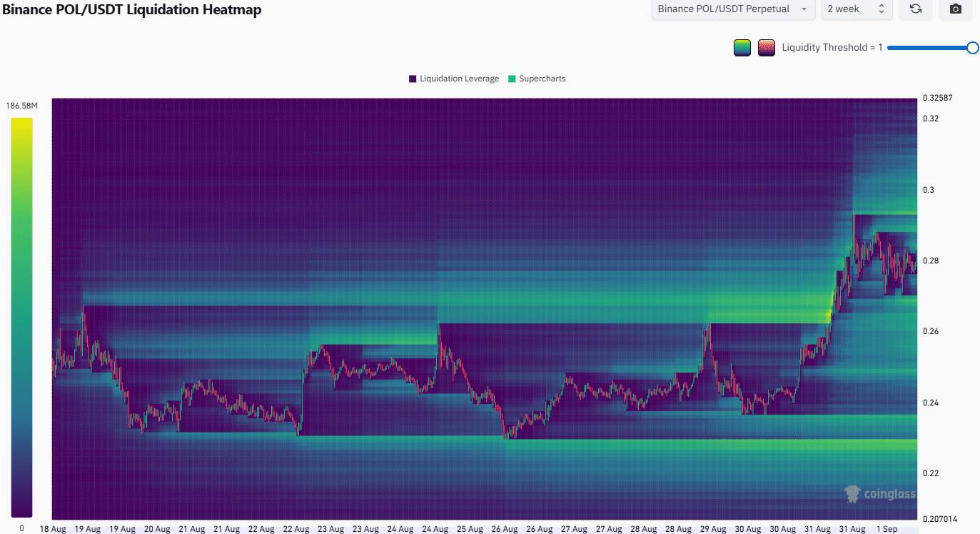This screenshot has height=534, width=980.
Task: Select the pink-red heatmap color scheme
Action: 767,48
